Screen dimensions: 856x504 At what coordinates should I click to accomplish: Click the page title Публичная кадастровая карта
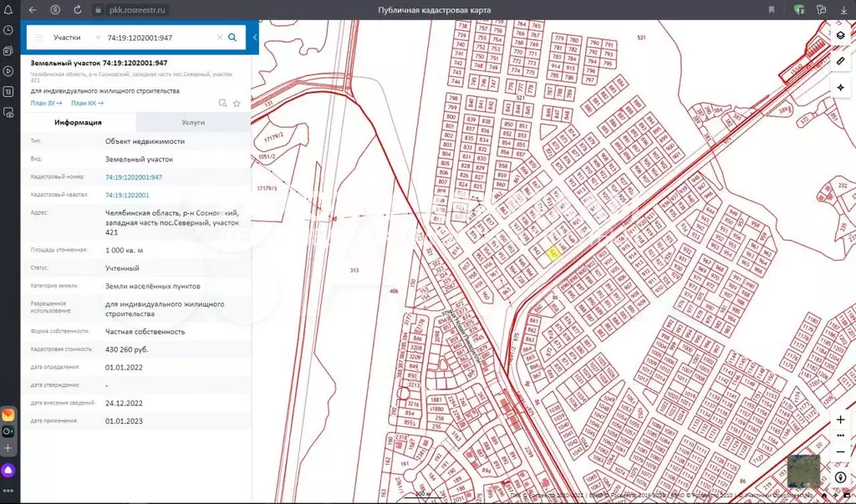click(435, 10)
